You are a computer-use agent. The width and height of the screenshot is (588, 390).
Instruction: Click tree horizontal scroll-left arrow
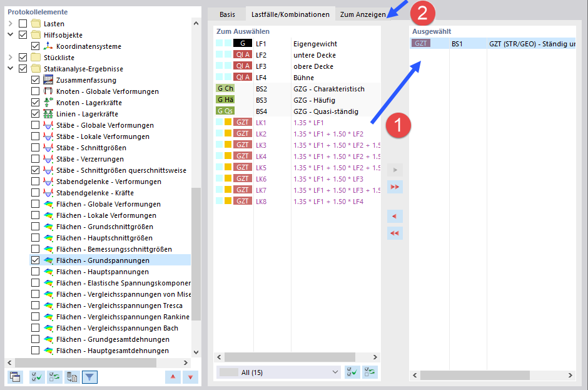point(10,362)
